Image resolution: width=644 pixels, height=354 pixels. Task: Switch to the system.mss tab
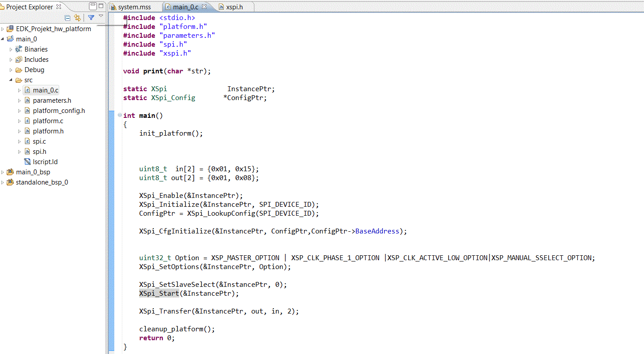(x=134, y=7)
